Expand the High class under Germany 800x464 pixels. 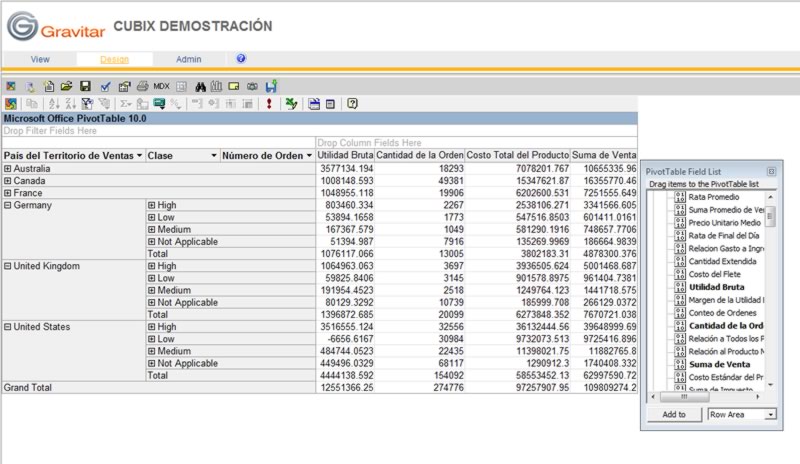click(x=152, y=205)
